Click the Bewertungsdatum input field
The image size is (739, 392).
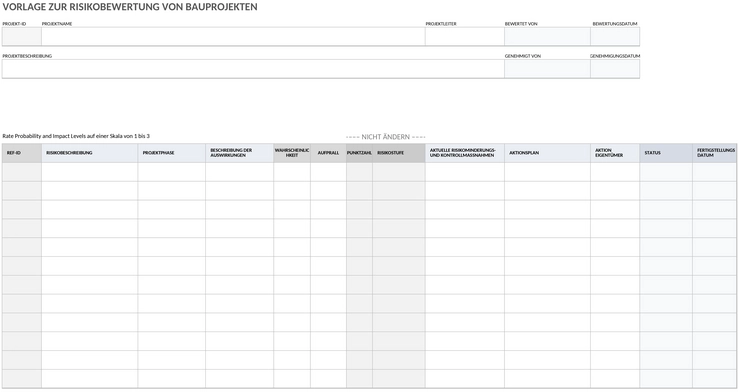[x=615, y=36]
